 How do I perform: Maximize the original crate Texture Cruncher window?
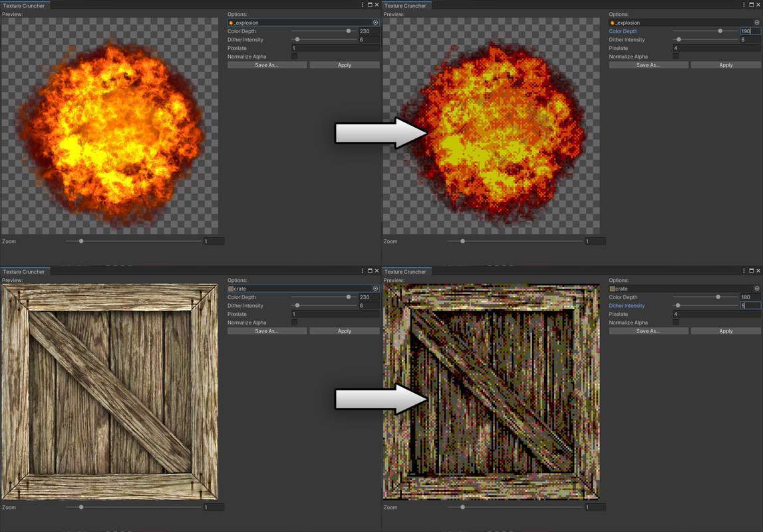pos(370,271)
